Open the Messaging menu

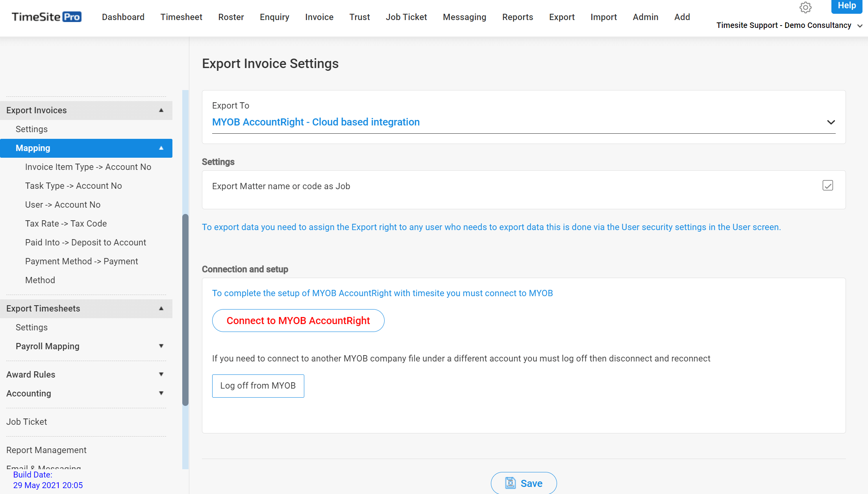coord(465,17)
